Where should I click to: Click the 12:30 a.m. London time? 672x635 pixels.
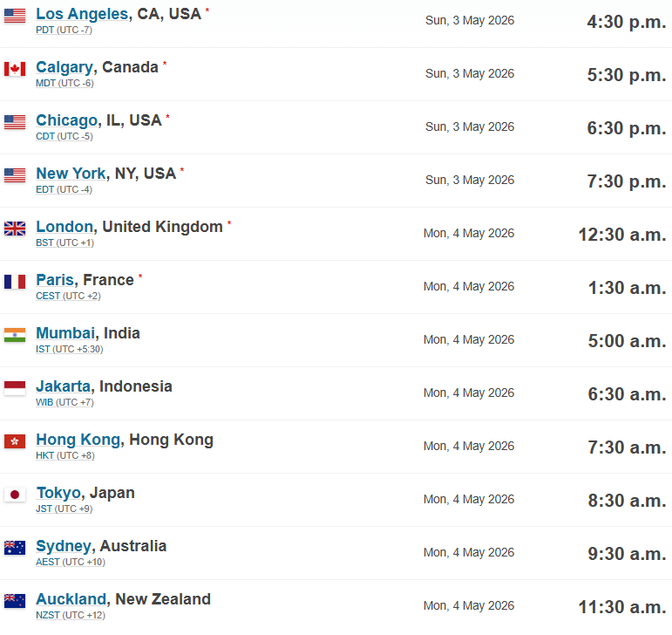pyautogui.click(x=622, y=235)
